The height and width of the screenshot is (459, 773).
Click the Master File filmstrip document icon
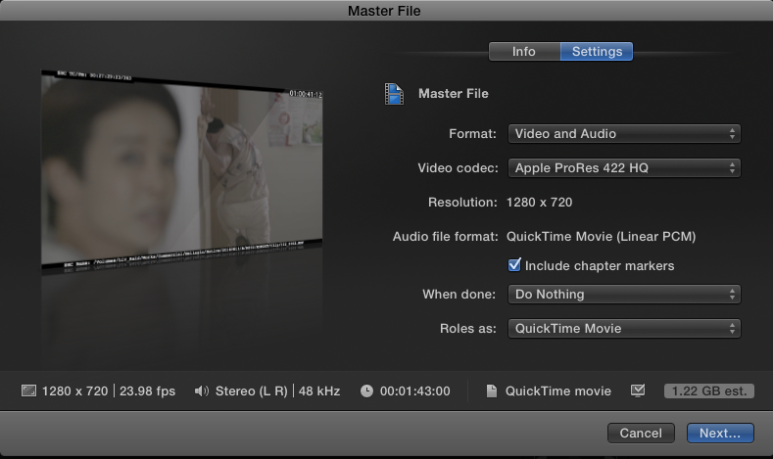click(394, 94)
